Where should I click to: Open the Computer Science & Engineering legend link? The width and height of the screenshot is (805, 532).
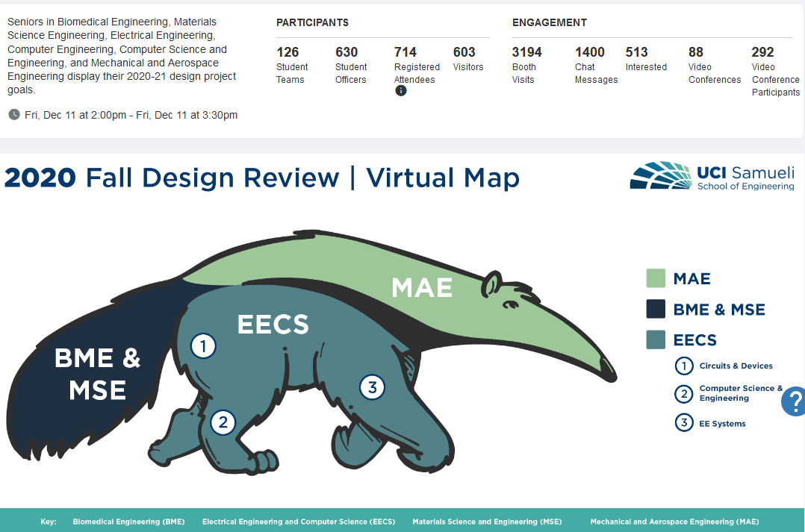pyautogui.click(x=739, y=393)
